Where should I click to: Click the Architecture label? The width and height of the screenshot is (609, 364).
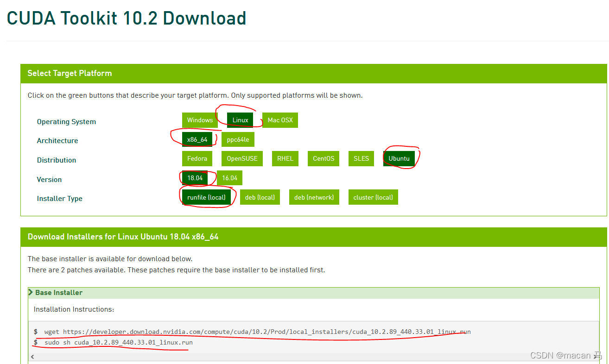click(57, 141)
